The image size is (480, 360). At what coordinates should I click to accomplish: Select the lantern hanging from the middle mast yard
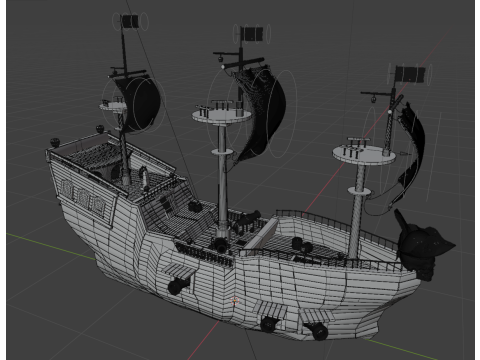(221, 59)
